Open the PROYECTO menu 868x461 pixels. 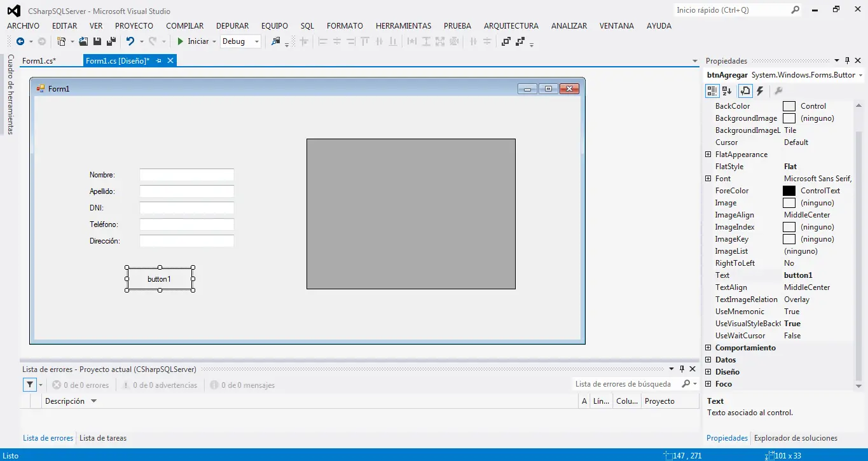point(134,26)
